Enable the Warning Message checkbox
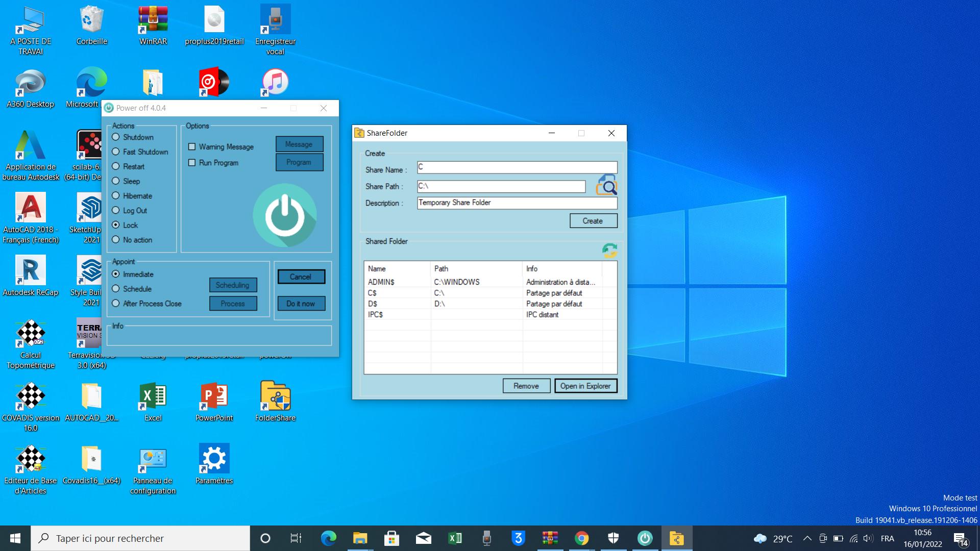Image resolution: width=980 pixels, height=551 pixels. pyautogui.click(x=192, y=147)
